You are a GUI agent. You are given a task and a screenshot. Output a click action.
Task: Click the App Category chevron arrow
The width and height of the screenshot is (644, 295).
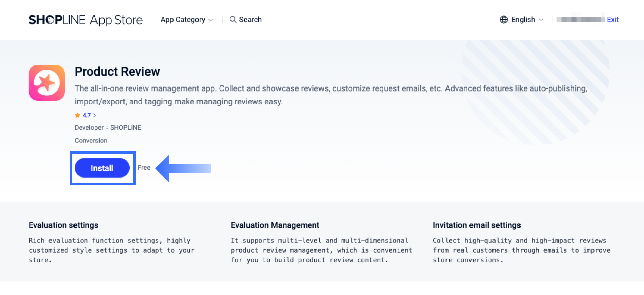[211, 20]
